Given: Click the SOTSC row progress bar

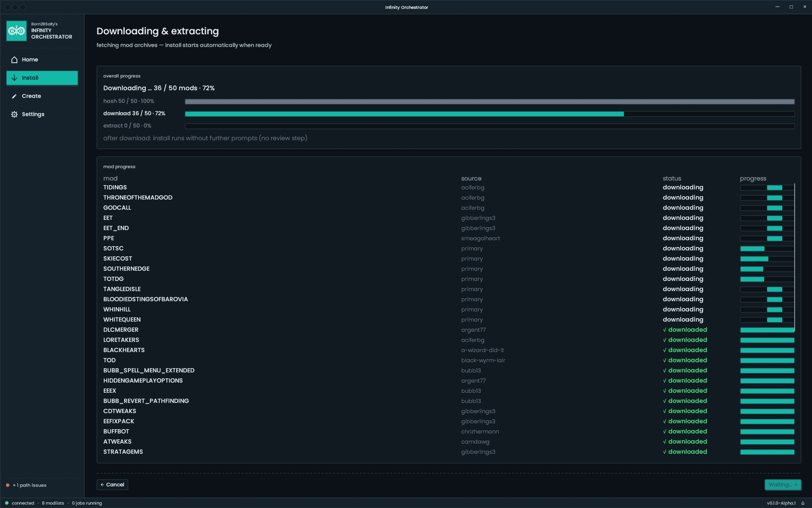Looking at the screenshot, I should click(x=767, y=249).
